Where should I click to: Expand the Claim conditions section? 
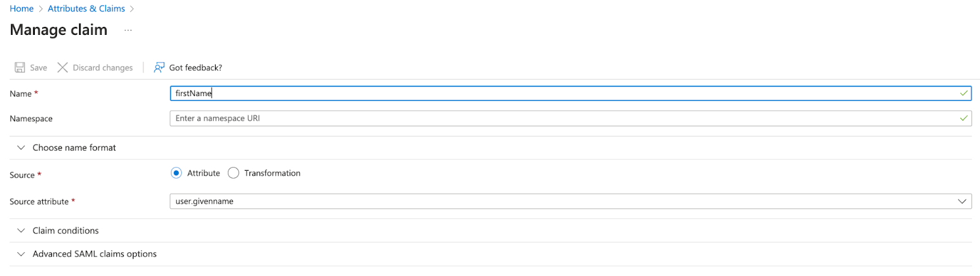click(66, 231)
